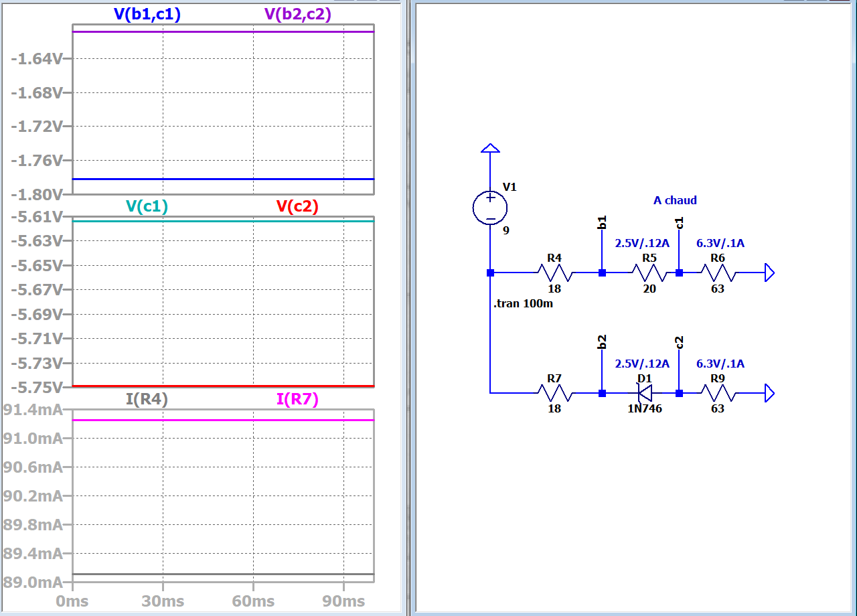Click the I(R4) trace label

pyautogui.click(x=147, y=400)
